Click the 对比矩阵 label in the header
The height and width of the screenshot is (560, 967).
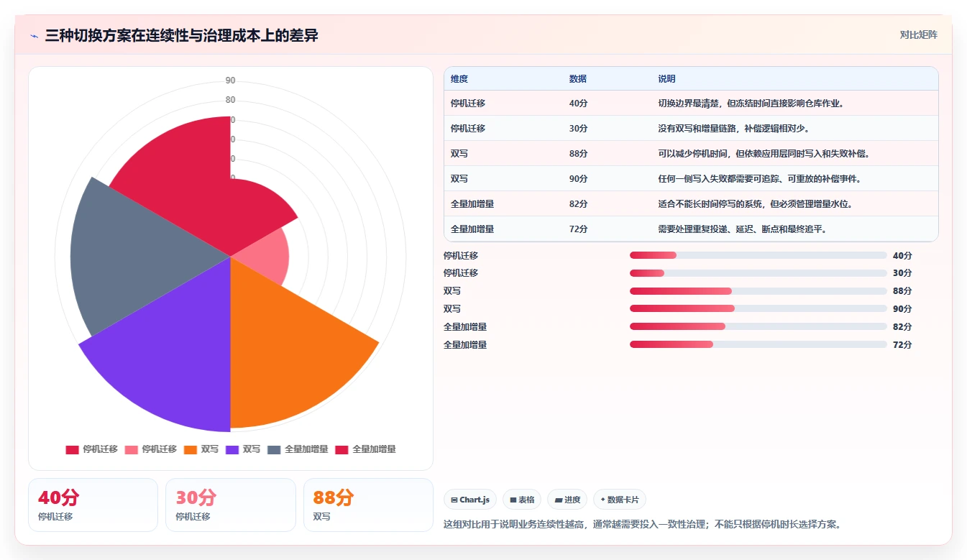pos(918,35)
